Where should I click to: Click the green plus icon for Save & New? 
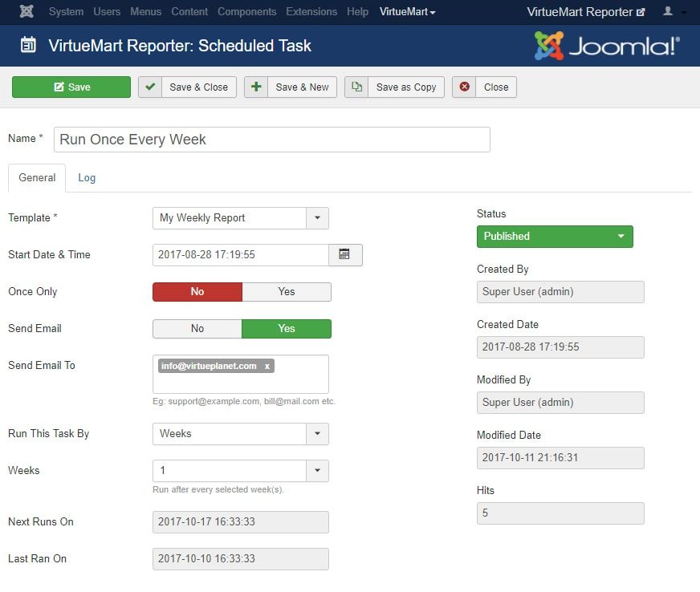(x=256, y=87)
